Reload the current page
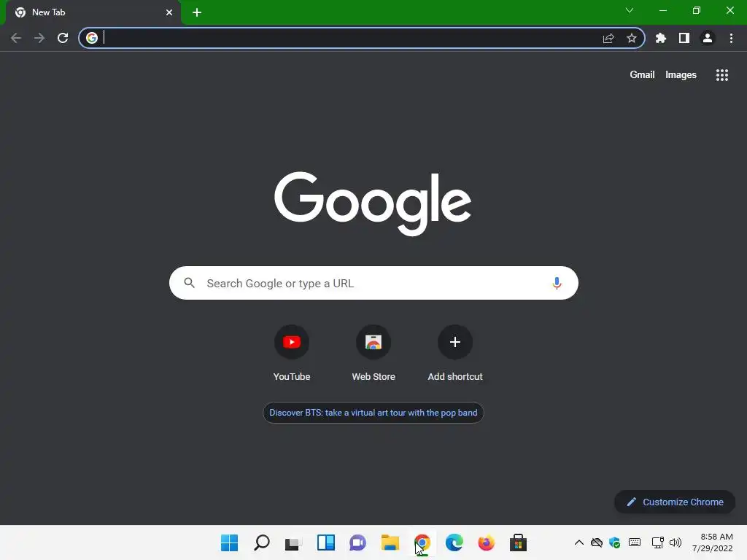 coord(63,38)
